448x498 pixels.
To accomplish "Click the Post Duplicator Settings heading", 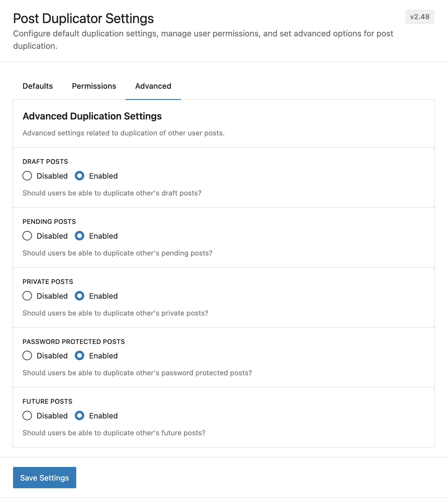I will [x=83, y=18].
